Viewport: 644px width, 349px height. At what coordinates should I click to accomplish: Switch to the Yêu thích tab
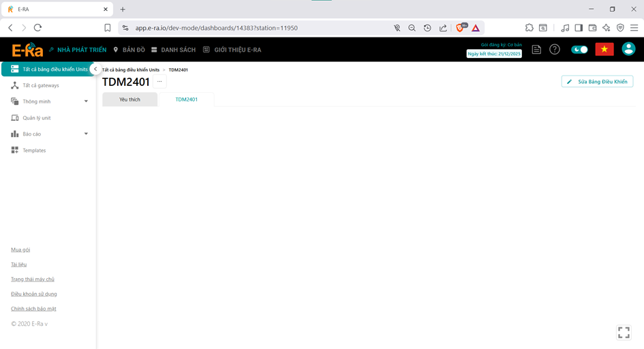tap(129, 100)
